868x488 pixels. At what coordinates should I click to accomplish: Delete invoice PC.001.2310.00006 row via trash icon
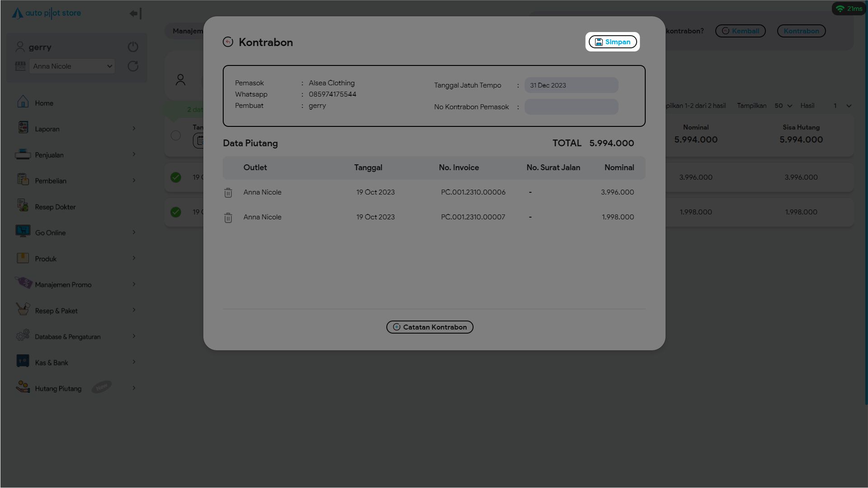[x=228, y=193]
